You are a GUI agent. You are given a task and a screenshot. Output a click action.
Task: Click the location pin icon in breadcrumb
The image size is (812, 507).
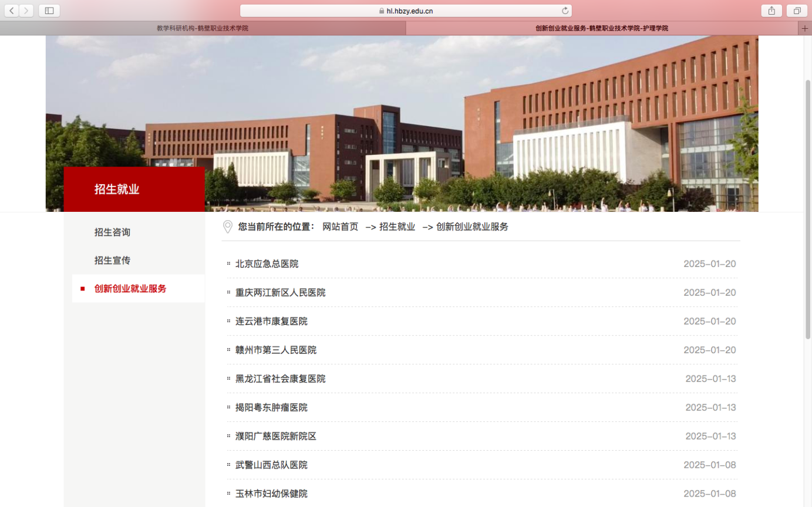228,227
